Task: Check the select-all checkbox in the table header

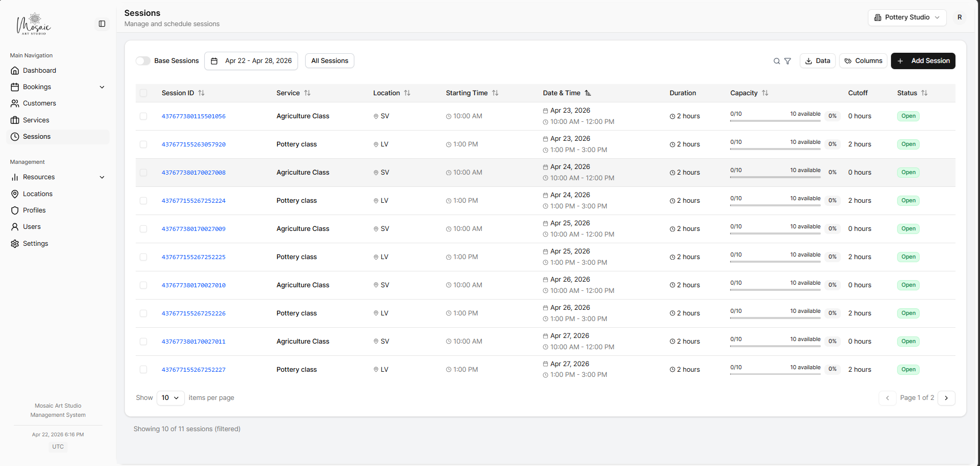Action: [143, 93]
